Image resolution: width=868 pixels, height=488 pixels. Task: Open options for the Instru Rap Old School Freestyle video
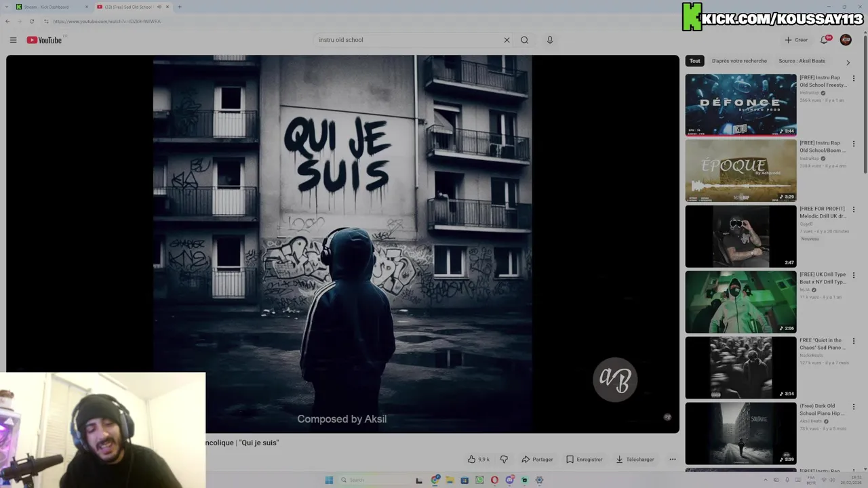tap(854, 79)
